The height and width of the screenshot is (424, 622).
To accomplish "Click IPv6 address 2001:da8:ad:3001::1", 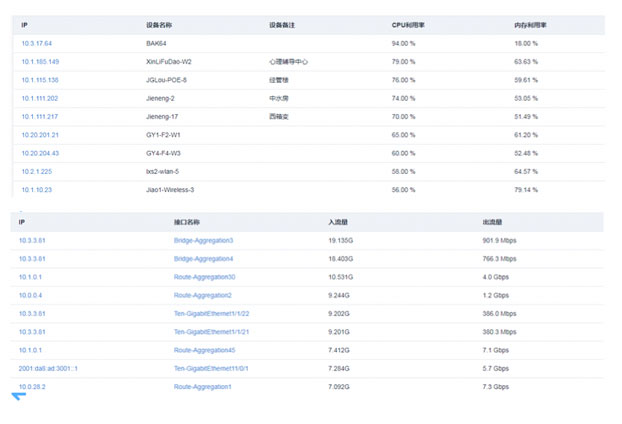I will (48, 368).
